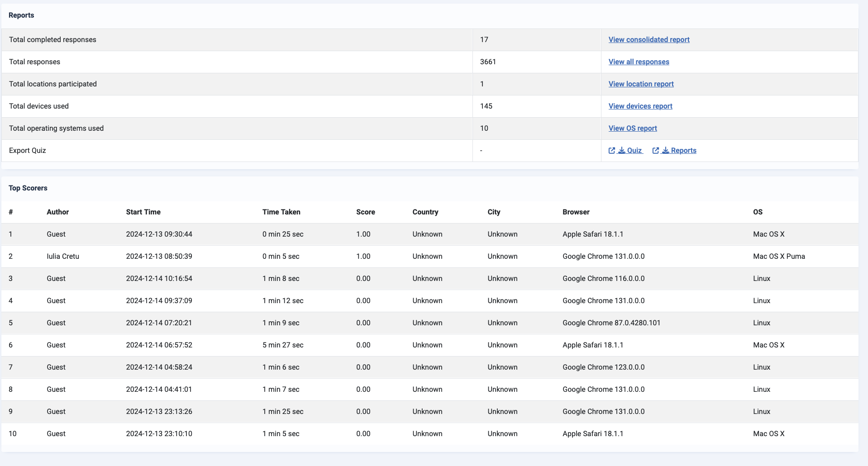
Task: Open the View all responses link
Action: pyautogui.click(x=639, y=62)
